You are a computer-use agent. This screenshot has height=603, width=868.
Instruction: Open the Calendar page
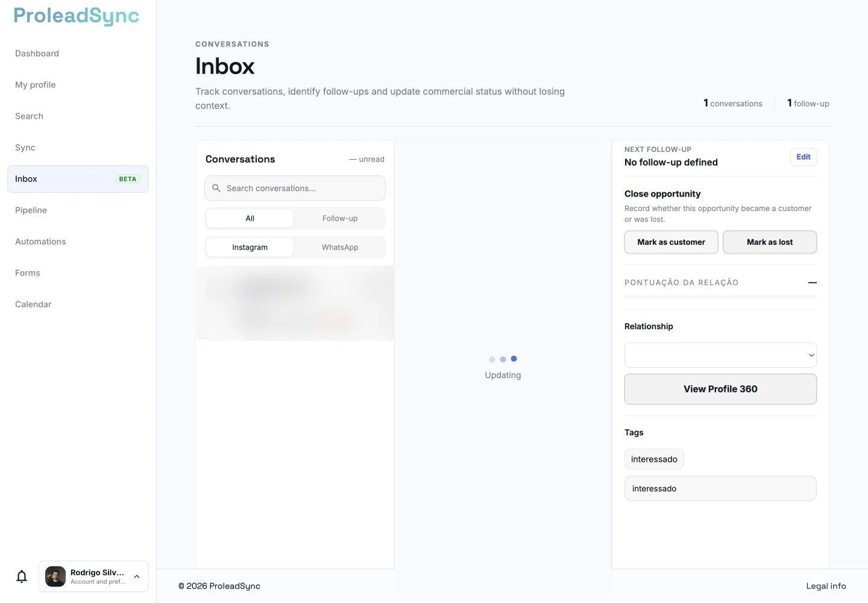(x=33, y=305)
